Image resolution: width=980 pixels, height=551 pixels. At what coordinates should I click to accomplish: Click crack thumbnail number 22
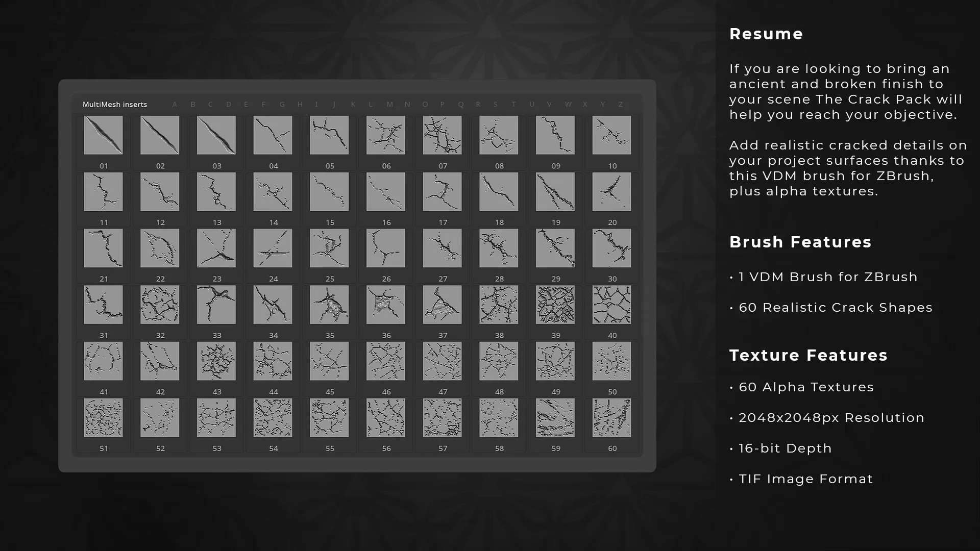click(x=160, y=248)
